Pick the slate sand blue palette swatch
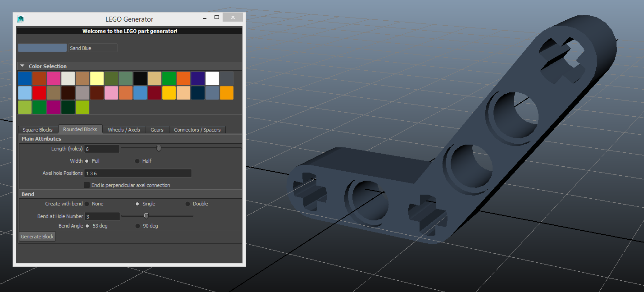The image size is (644, 292). 212,93
